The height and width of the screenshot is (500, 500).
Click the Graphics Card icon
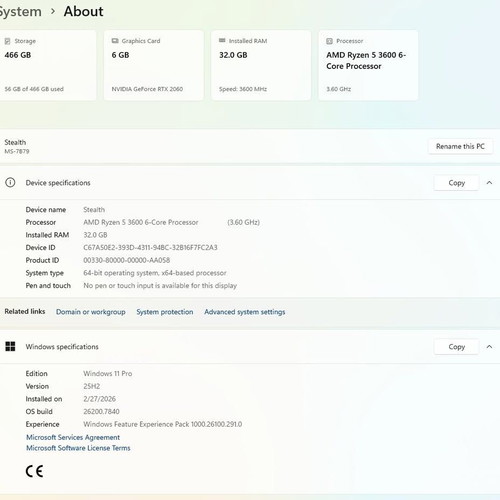115,41
